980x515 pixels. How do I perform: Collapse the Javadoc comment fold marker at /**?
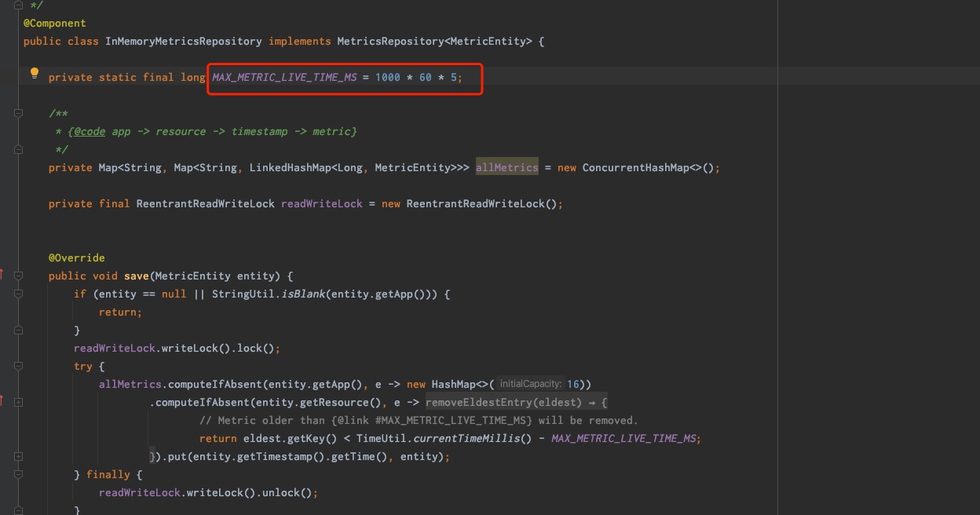18,114
